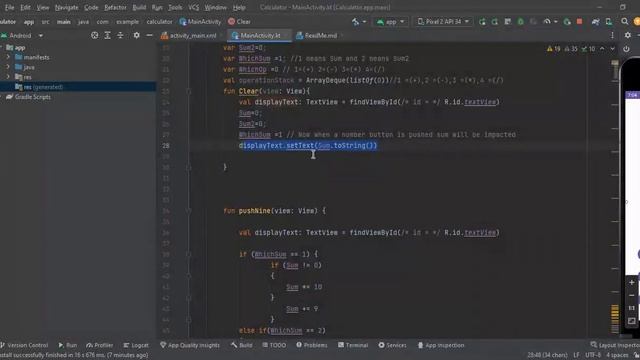Viewport: 640px width, 360px height.
Task: Click warnings count indicator showing 19
Action: coord(554,49)
